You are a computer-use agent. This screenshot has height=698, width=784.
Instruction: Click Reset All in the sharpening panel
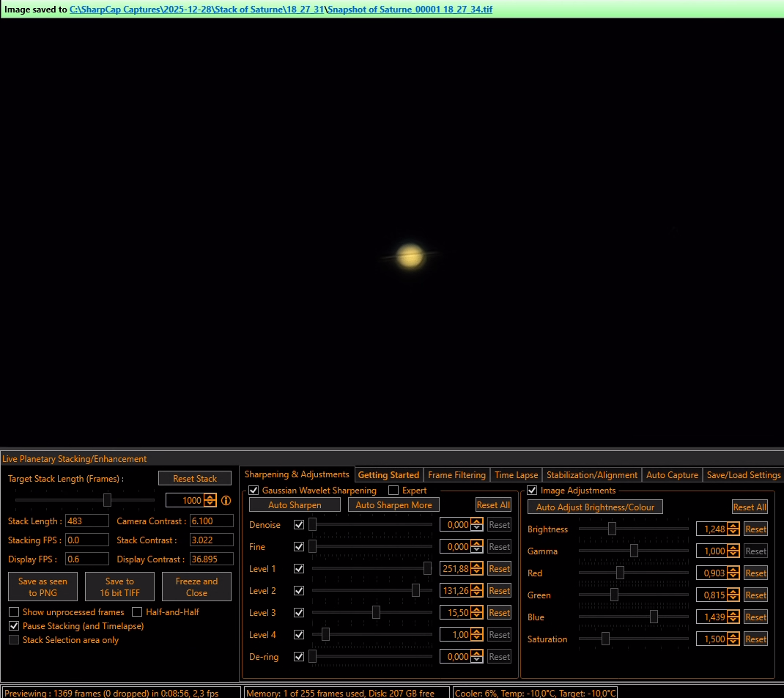[x=493, y=505]
